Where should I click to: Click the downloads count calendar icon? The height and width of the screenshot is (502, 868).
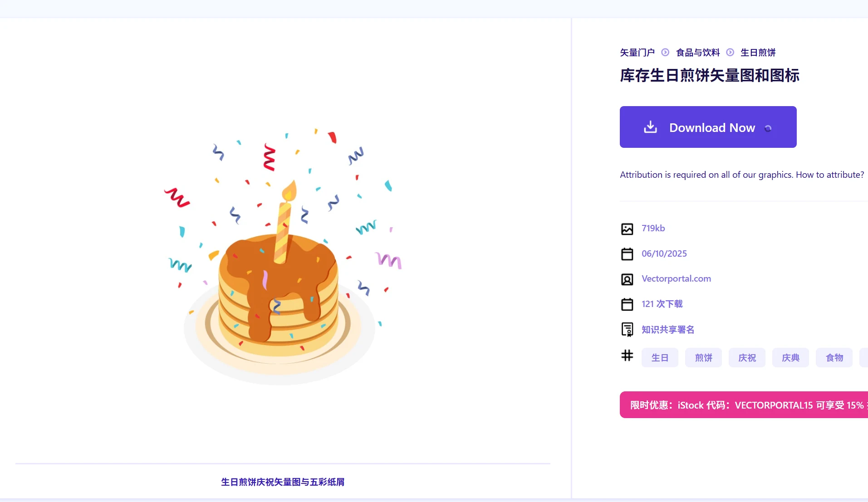627,304
